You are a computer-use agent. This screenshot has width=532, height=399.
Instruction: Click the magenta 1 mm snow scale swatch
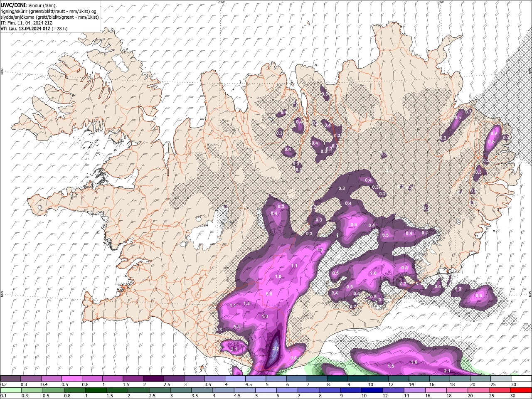pyautogui.click(x=112, y=379)
